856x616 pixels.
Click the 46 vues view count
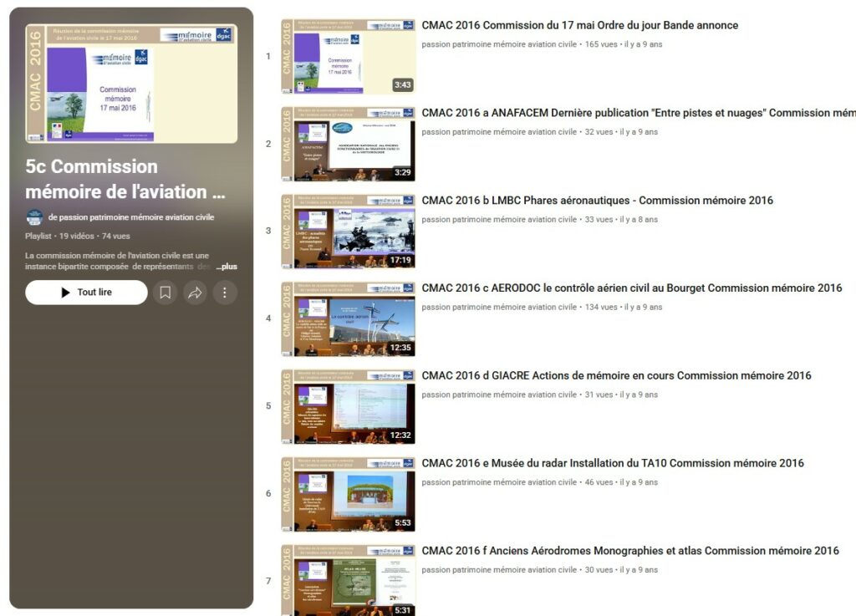pos(599,482)
